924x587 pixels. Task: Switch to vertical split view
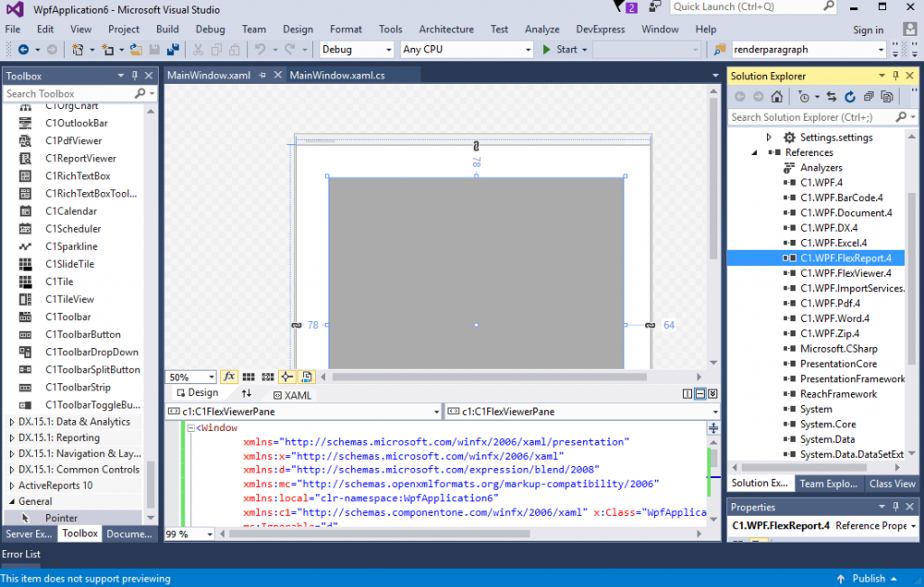pyautogui.click(x=687, y=394)
